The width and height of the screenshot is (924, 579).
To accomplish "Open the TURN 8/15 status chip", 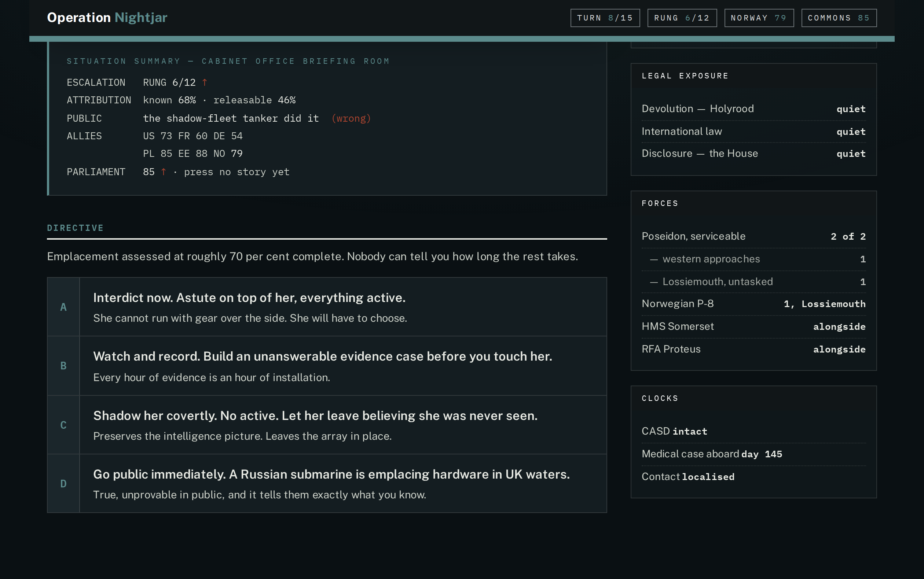I will (605, 18).
